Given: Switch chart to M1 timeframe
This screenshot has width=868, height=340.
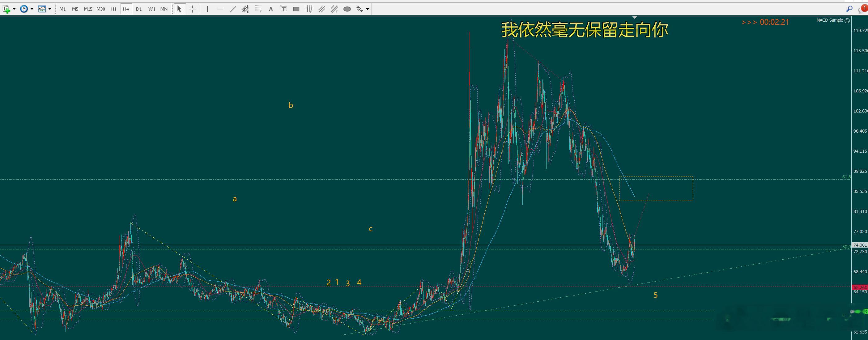Looking at the screenshot, I should 63,9.
